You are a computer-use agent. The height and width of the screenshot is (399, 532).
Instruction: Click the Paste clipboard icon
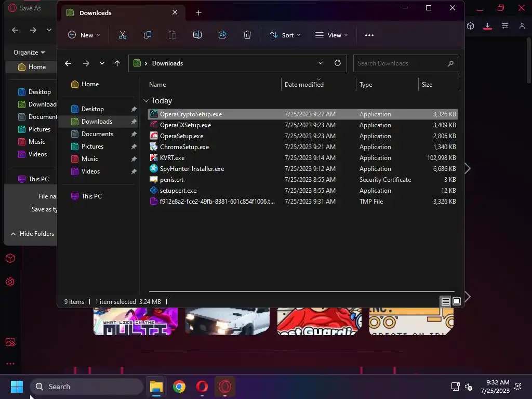pyautogui.click(x=172, y=35)
